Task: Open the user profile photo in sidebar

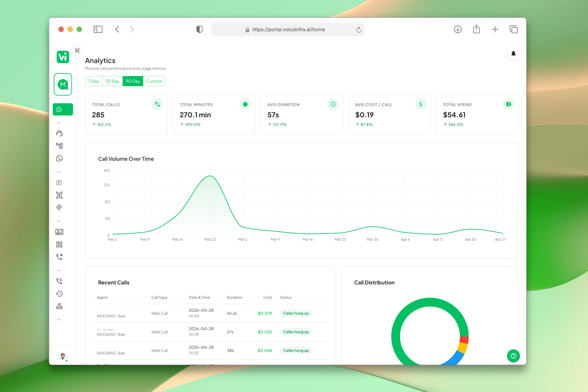Action: point(63,356)
